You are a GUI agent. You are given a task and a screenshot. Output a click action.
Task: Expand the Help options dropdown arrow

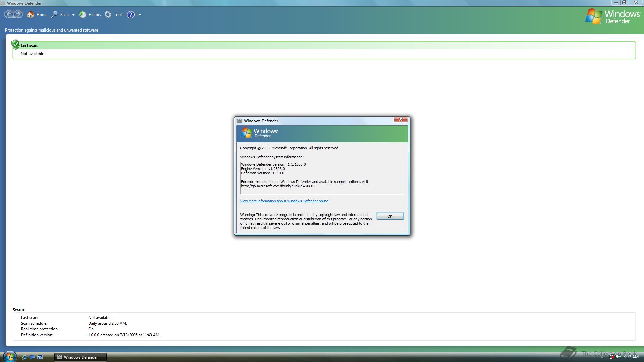(x=140, y=15)
